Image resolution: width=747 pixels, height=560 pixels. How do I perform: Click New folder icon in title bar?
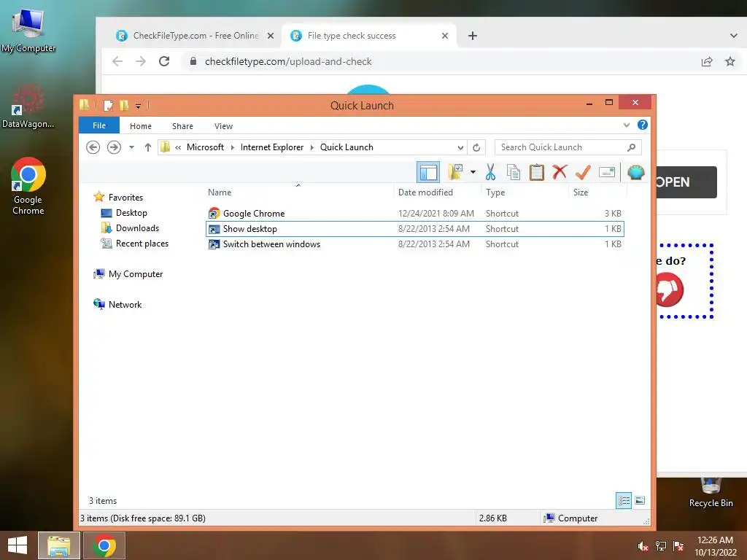pyautogui.click(x=124, y=105)
